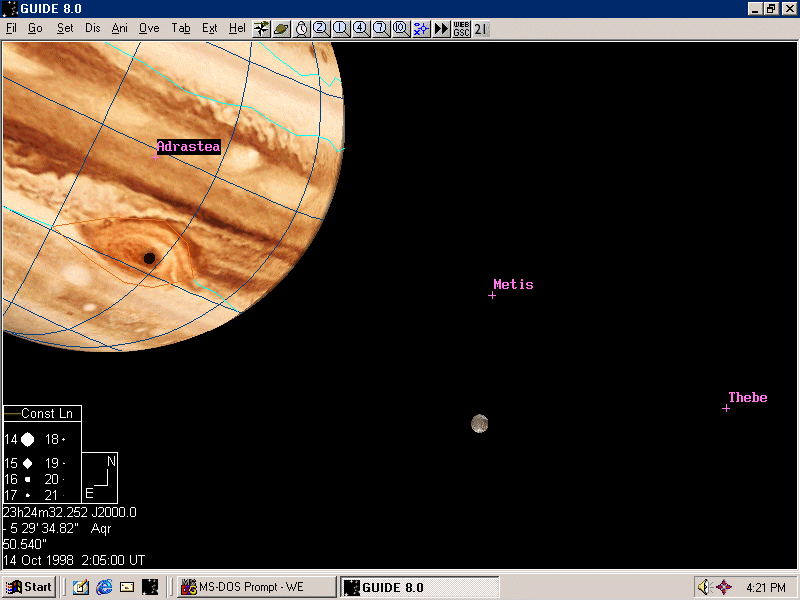Select zoom level 10 magnifier icon
The height and width of the screenshot is (600, 800).
[x=401, y=29]
